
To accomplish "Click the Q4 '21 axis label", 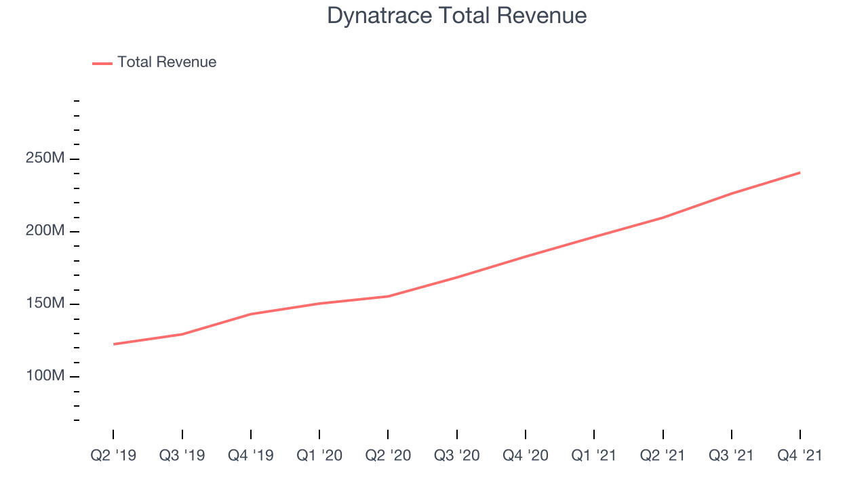I will pyautogui.click(x=800, y=455).
